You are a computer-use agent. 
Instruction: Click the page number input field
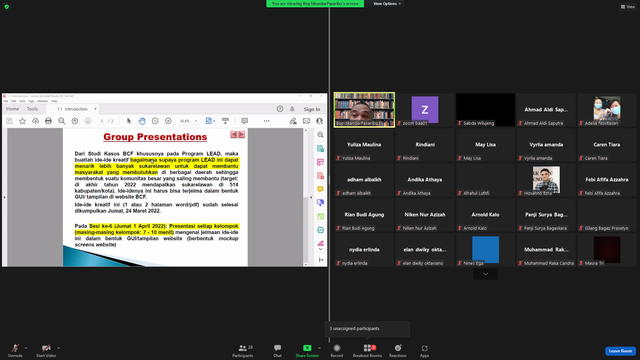pyautogui.click(x=102, y=121)
